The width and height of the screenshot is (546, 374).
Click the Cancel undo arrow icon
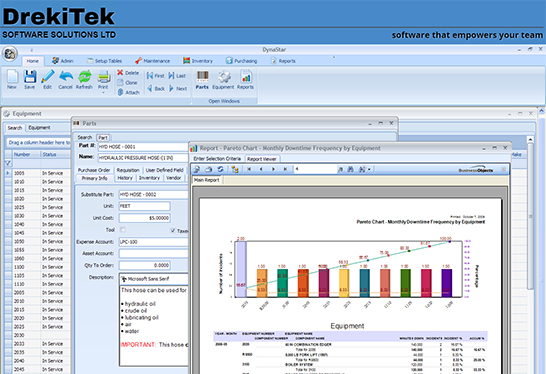coord(66,76)
